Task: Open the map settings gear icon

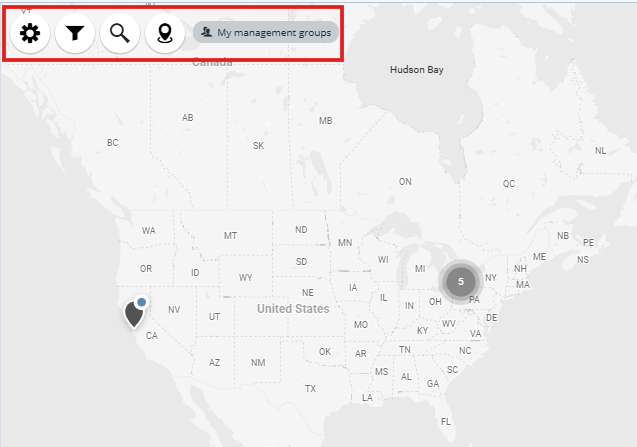Action: coord(30,34)
